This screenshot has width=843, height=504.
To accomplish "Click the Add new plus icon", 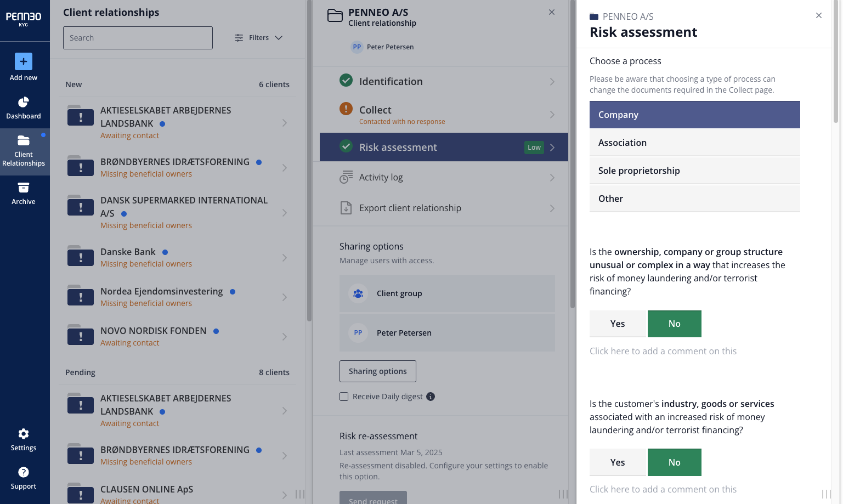I will point(24,61).
